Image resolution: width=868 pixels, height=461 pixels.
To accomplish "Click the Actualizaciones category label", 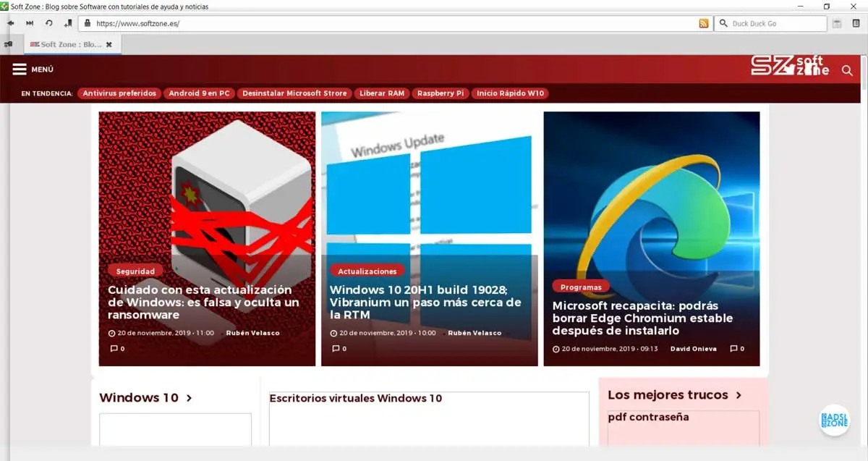I will pyautogui.click(x=367, y=271).
